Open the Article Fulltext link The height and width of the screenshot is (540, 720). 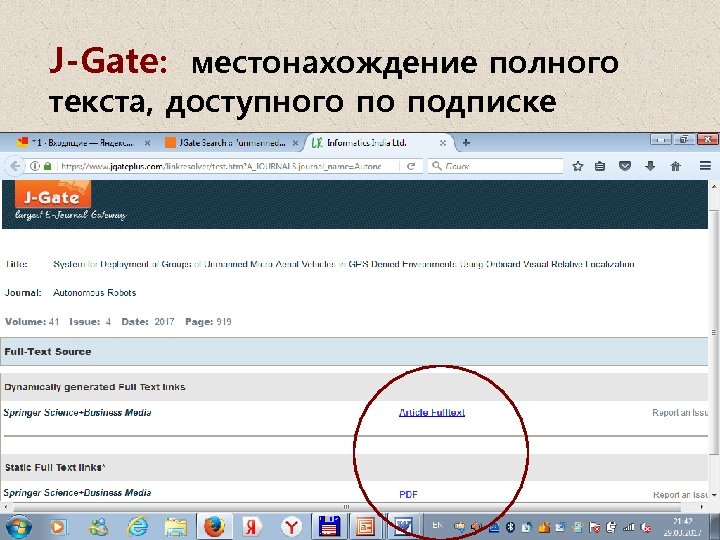[432, 412]
